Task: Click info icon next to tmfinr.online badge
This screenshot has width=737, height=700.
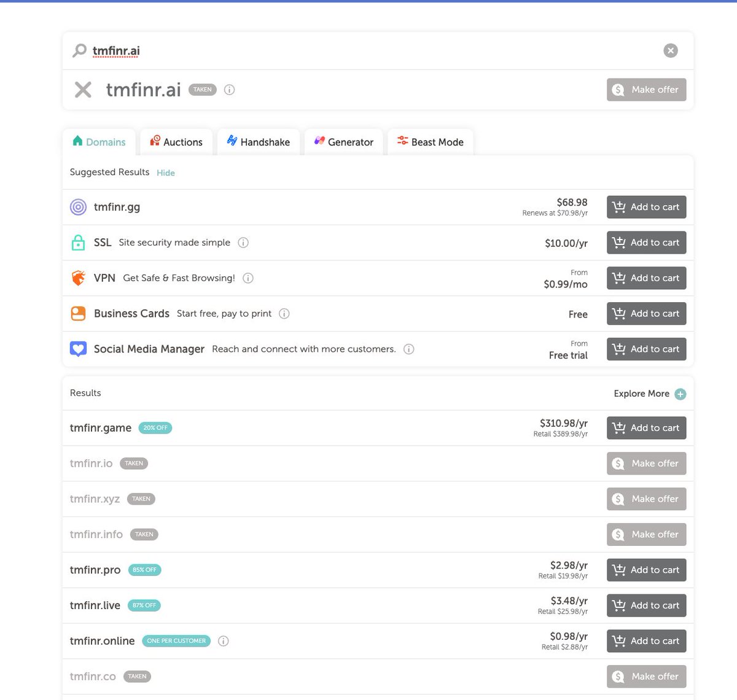Action: pos(223,640)
